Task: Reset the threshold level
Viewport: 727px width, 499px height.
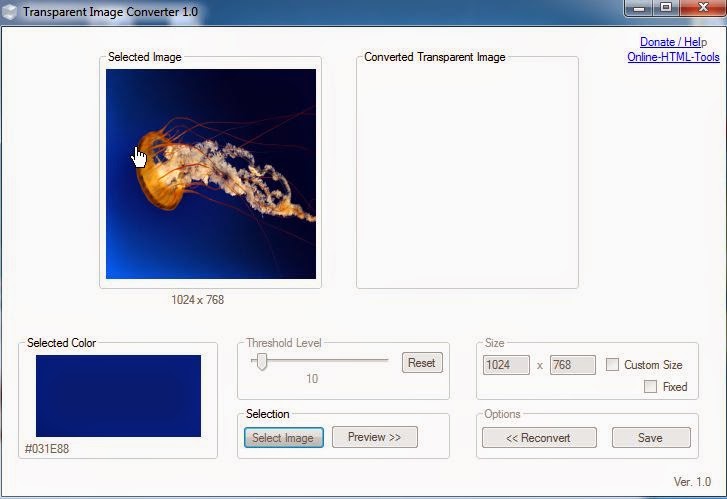Action: pos(421,363)
